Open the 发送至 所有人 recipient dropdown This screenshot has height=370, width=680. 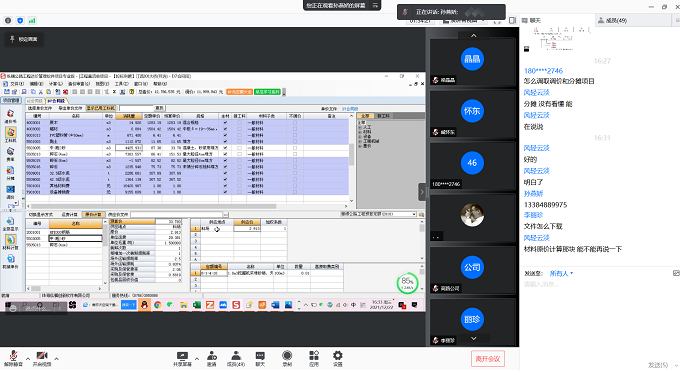561,273
